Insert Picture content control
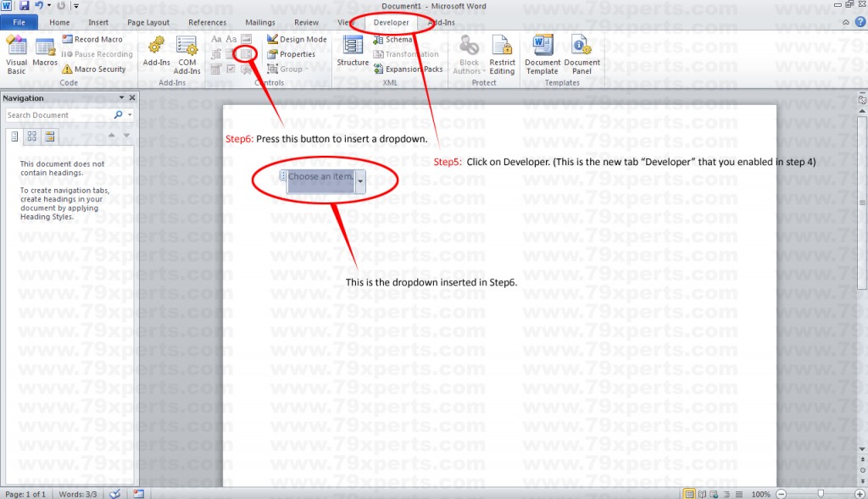This screenshot has width=868, height=499. (247, 39)
